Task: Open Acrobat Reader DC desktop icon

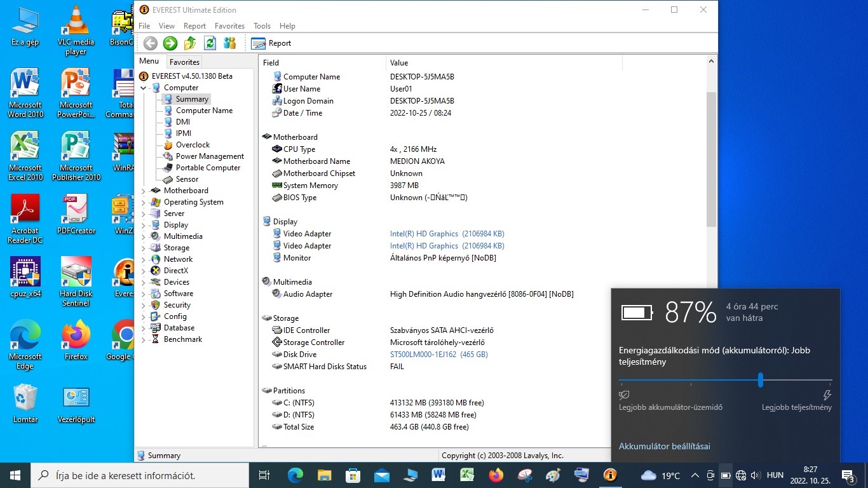Action: [x=25, y=219]
